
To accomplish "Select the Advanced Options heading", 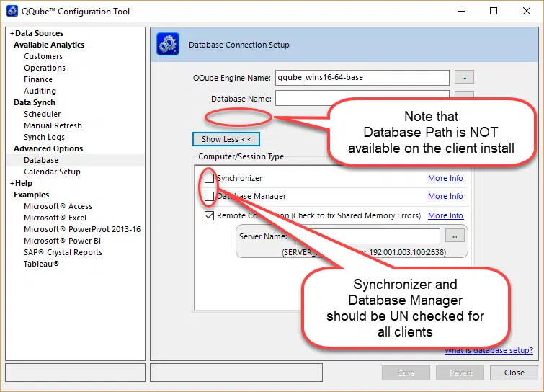I will (48, 148).
